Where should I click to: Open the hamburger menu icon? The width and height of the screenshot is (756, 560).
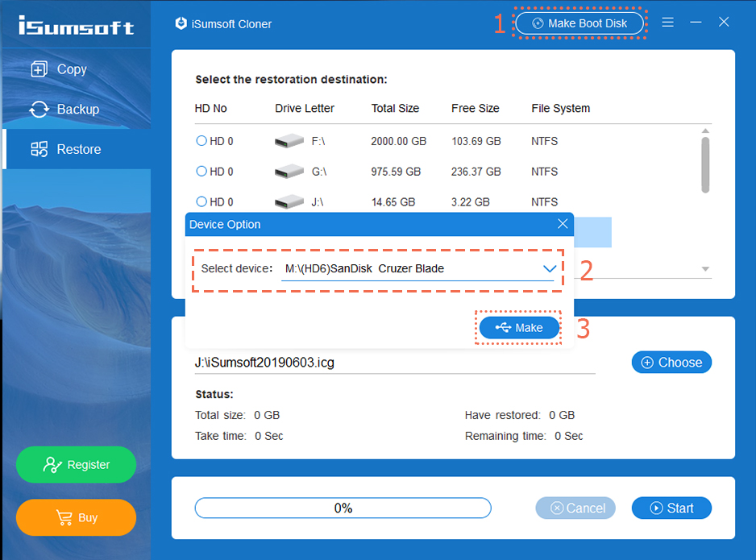[667, 23]
